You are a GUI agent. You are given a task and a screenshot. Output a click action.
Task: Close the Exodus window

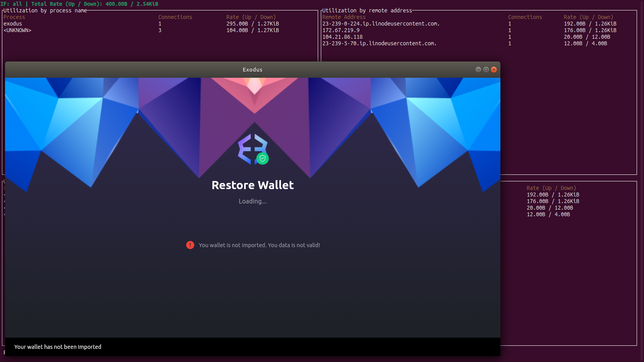pyautogui.click(x=494, y=70)
